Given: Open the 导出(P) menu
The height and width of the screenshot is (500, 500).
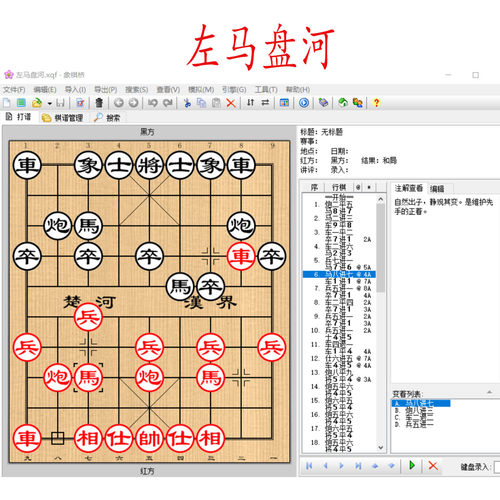Looking at the screenshot, I should click(x=106, y=90).
